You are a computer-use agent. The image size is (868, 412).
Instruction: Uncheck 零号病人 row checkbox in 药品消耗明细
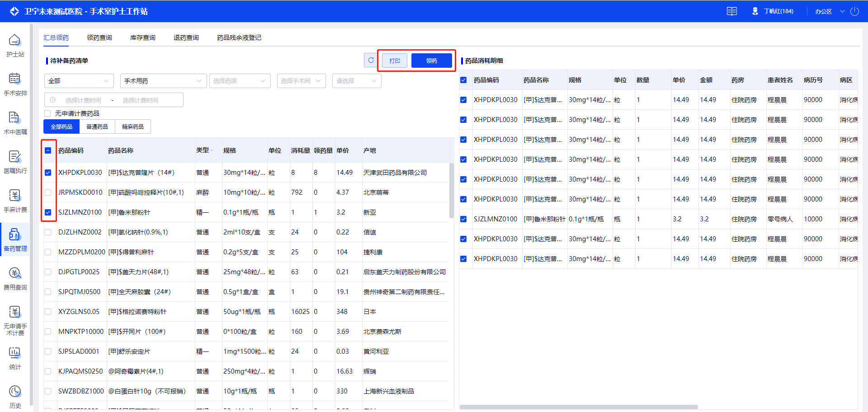coord(463,219)
